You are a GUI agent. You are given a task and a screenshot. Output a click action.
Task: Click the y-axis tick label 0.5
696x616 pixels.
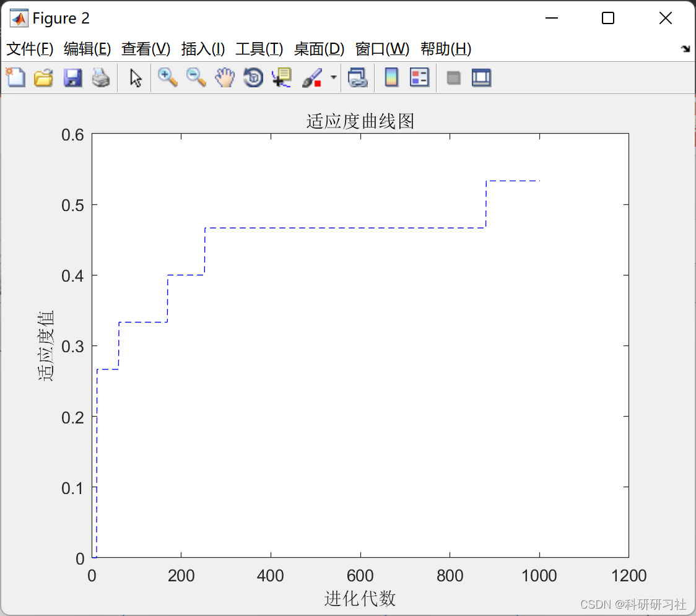tap(73, 206)
